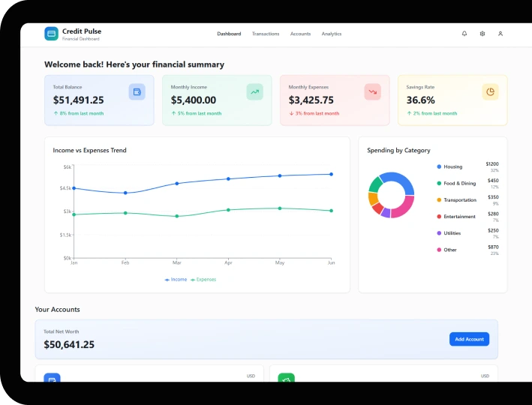This screenshot has height=405, width=532.
Task: Click the blue Housing segment of donut chart
Action: point(401,180)
